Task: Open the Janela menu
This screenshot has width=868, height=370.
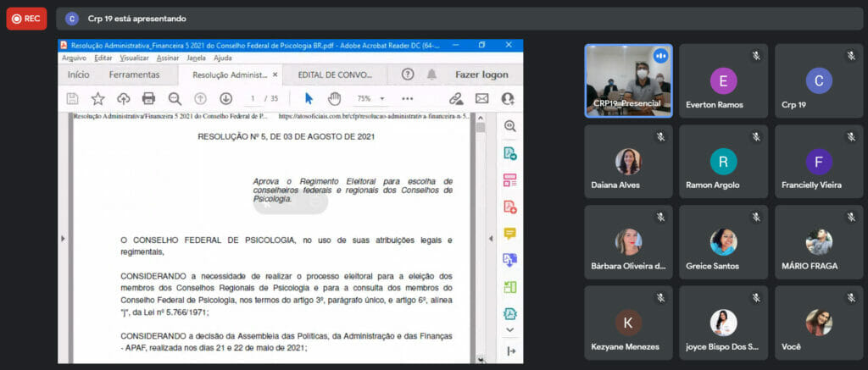Action: tap(196, 58)
